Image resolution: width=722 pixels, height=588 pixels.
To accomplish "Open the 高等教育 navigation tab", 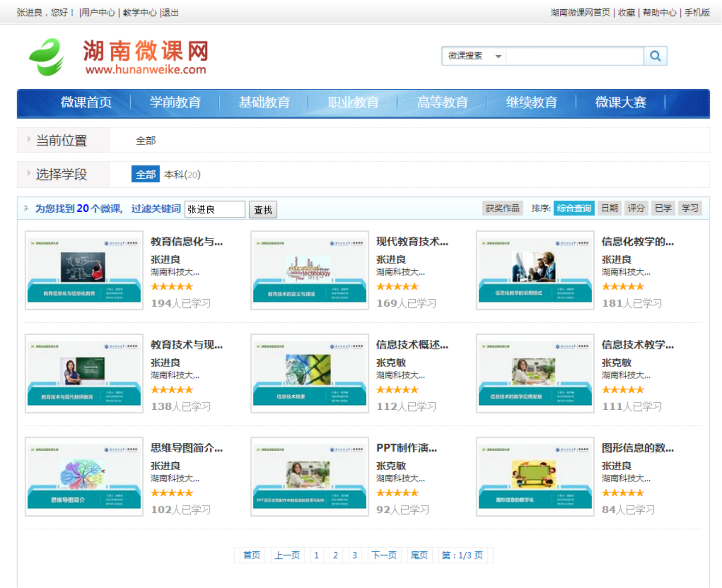I will click(442, 102).
